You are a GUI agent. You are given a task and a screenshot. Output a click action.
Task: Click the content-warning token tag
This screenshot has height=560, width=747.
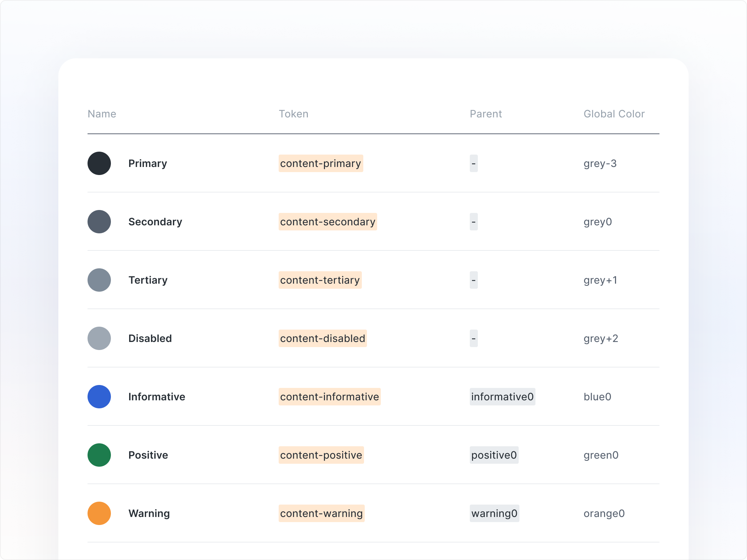(x=321, y=513)
